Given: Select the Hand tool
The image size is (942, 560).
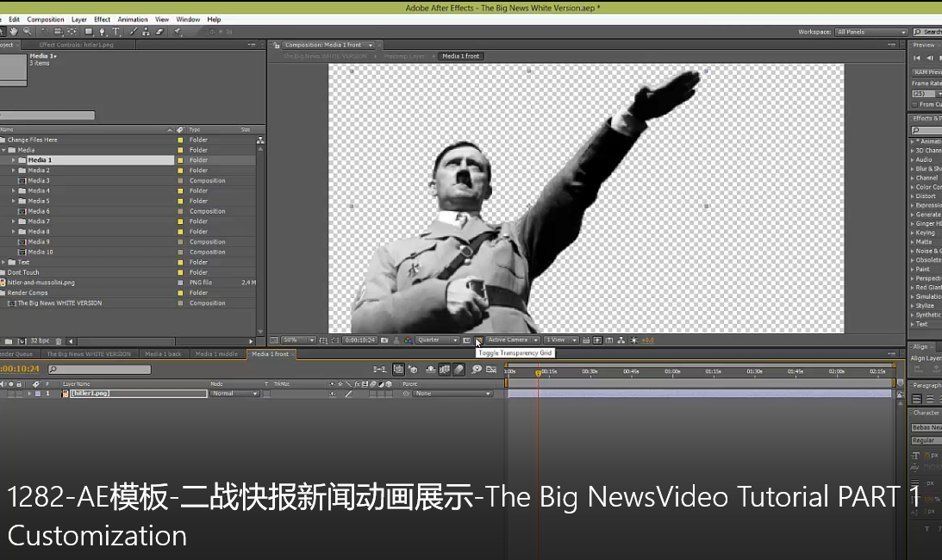Looking at the screenshot, I should pyautogui.click(x=13, y=31).
